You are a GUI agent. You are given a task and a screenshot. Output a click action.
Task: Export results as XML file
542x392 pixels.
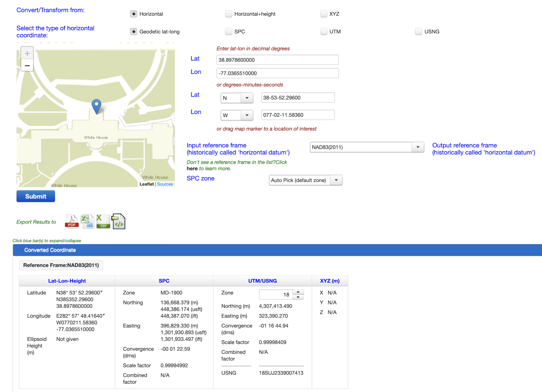point(119,221)
